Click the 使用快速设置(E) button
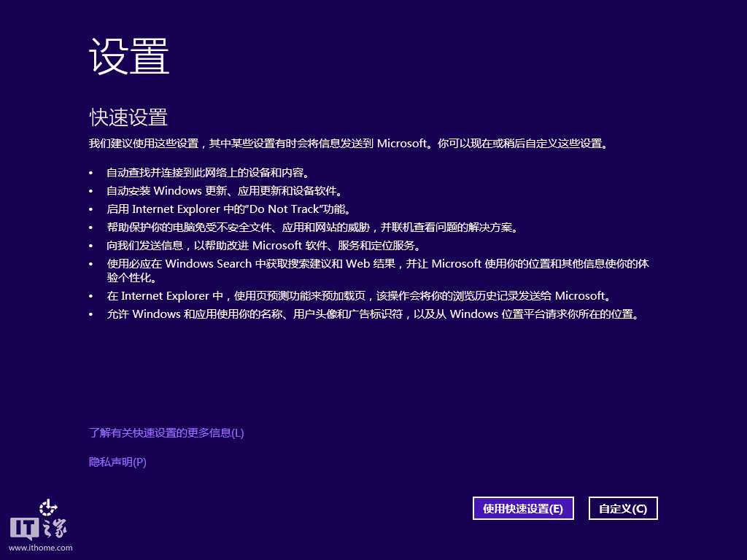747x560 pixels. (x=523, y=508)
